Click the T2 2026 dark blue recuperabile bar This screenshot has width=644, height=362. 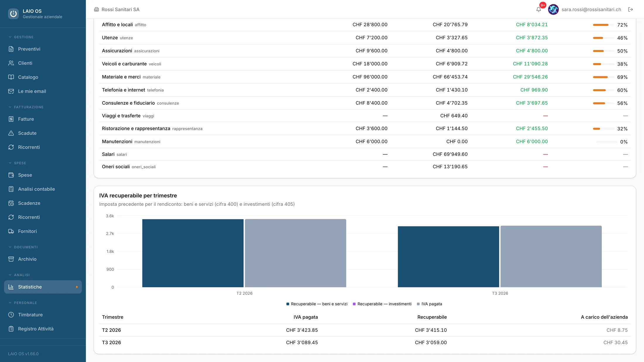193,253
